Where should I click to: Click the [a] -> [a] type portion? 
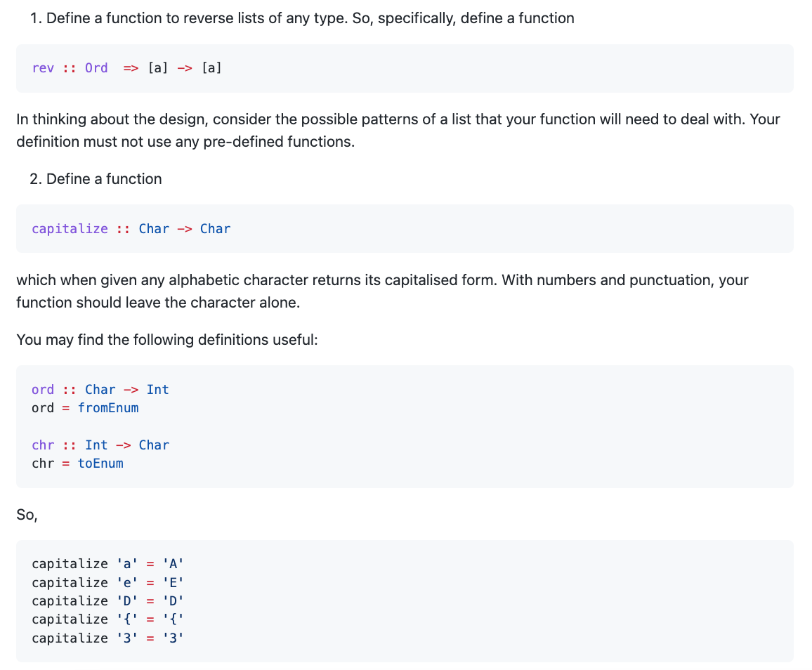point(185,67)
